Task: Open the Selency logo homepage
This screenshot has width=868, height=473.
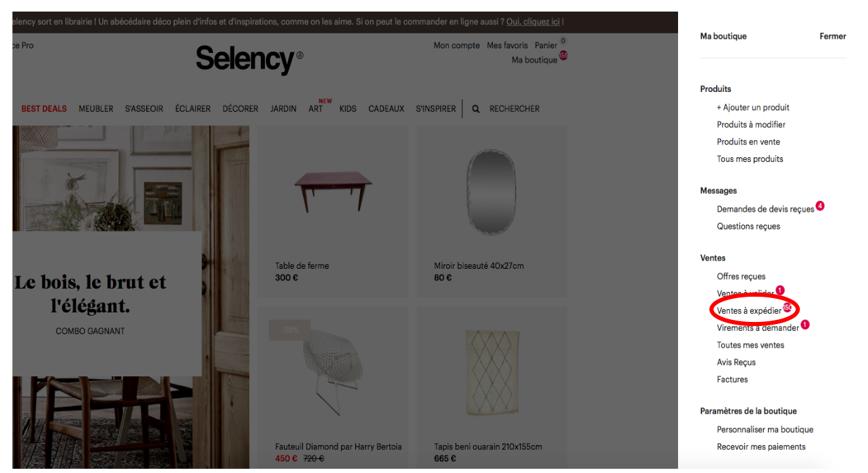Action: [x=249, y=59]
